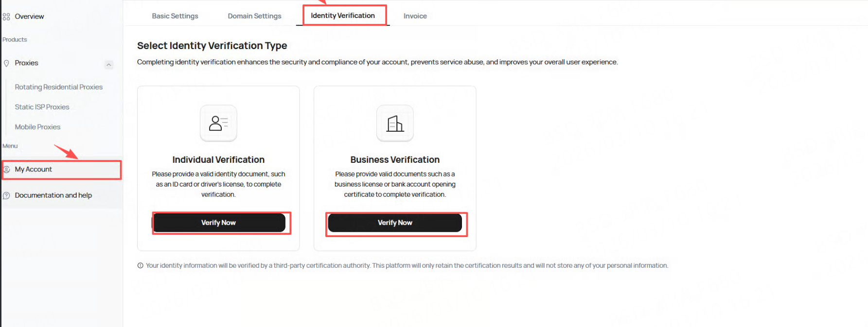Select the Identity Verification tab
The image size is (868, 327).
coord(343,16)
